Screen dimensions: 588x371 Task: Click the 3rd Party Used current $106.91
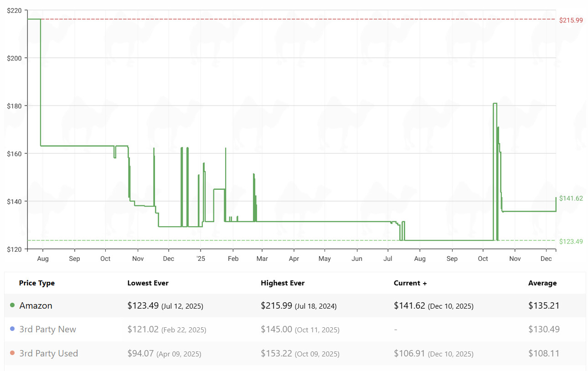(x=433, y=354)
